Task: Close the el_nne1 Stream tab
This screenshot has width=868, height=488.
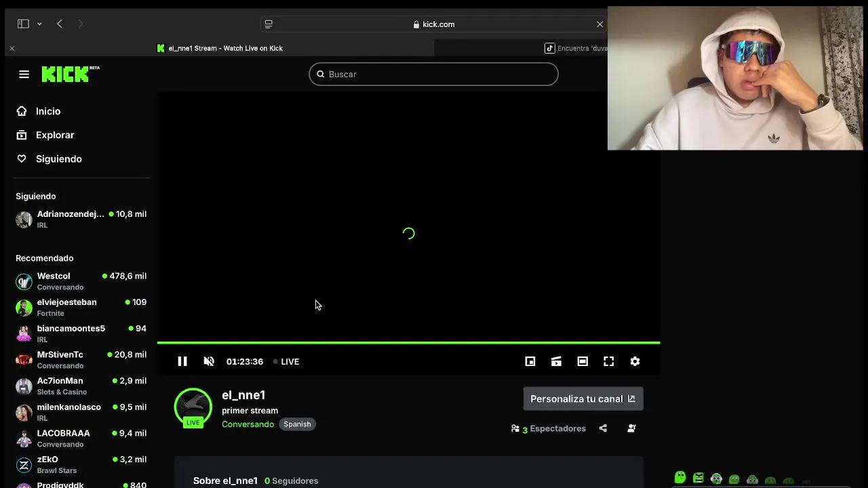Action: pos(12,48)
